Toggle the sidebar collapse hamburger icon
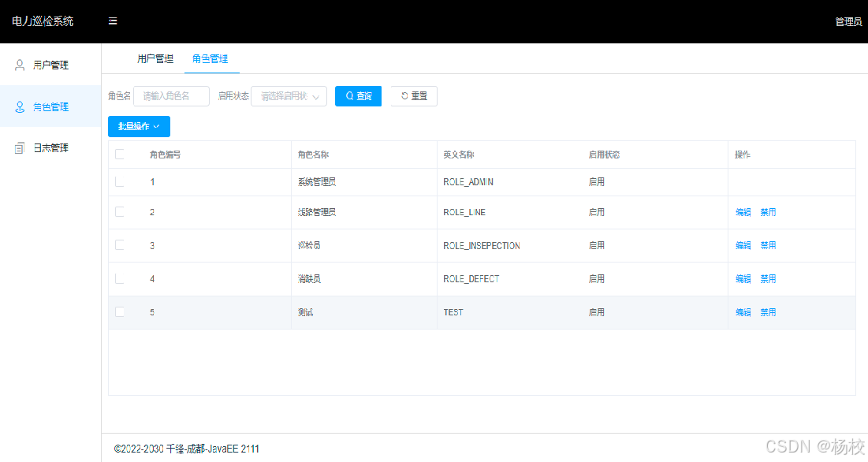The width and height of the screenshot is (868, 462). tap(113, 21)
